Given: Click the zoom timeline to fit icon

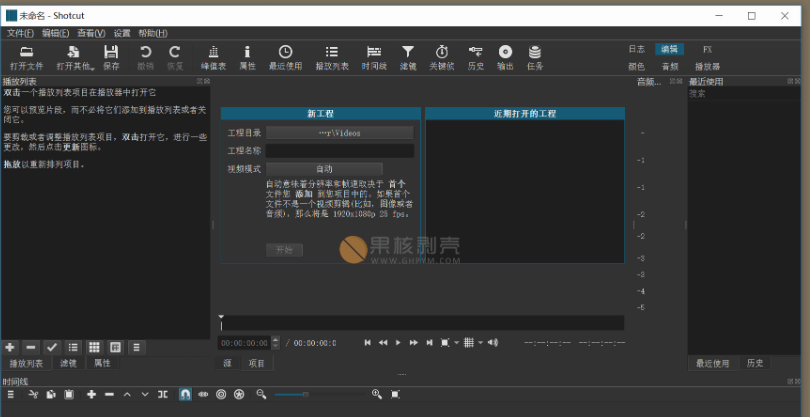Looking at the screenshot, I should [395, 394].
